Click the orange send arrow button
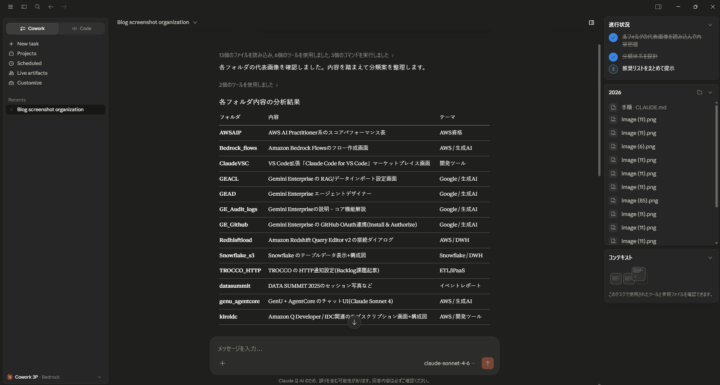Screen dimensions: 720x385 pyautogui.click(x=488, y=363)
